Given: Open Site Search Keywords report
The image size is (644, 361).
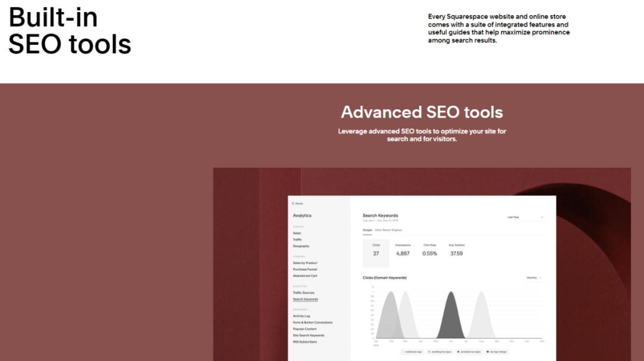Looking at the screenshot, I should (307, 335).
